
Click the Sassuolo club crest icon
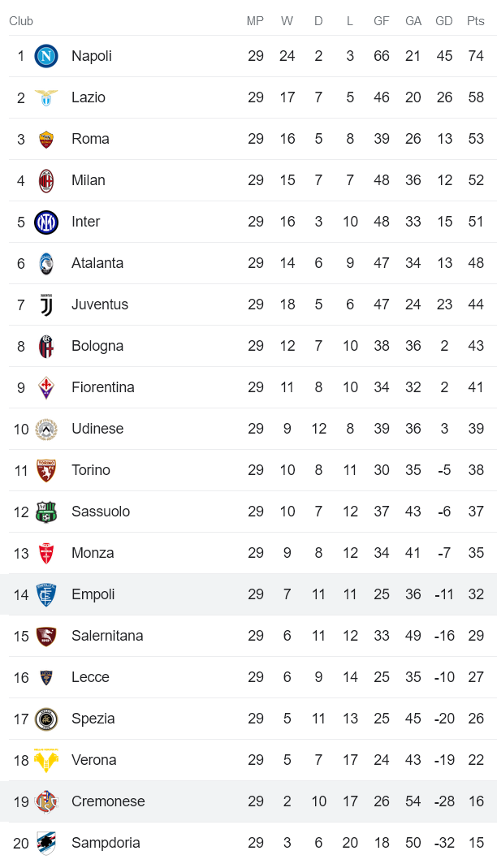[46, 512]
